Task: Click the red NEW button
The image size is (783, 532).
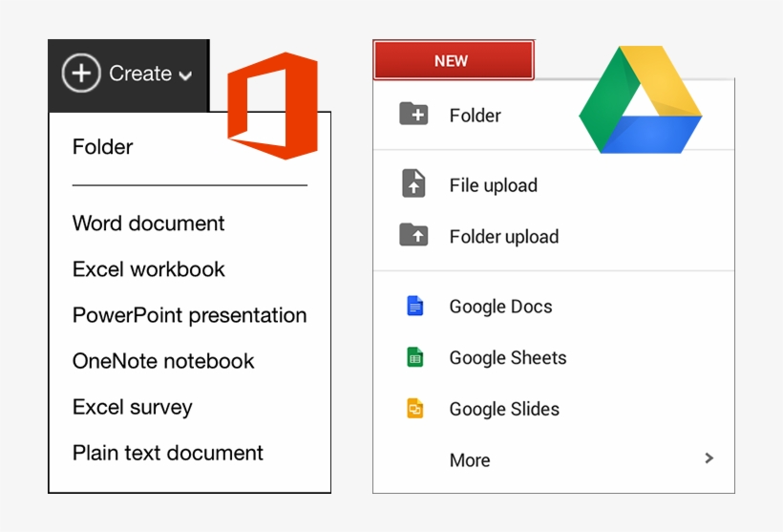Action: point(454,60)
